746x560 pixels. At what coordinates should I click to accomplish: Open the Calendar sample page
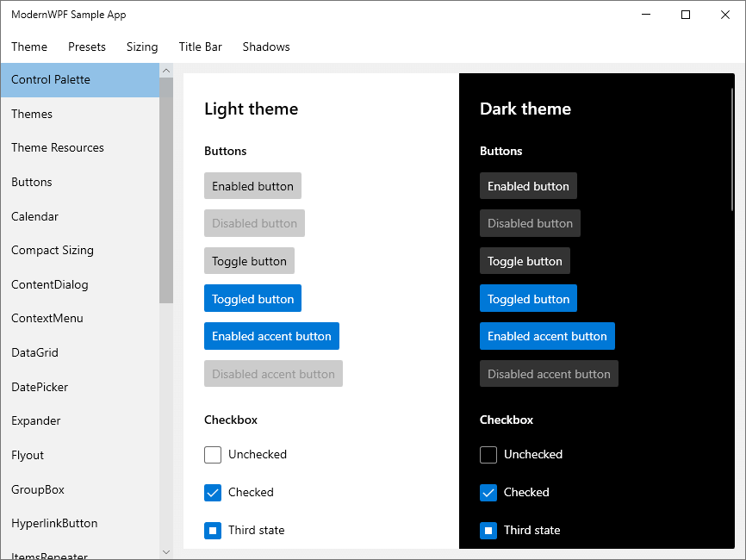click(80, 216)
